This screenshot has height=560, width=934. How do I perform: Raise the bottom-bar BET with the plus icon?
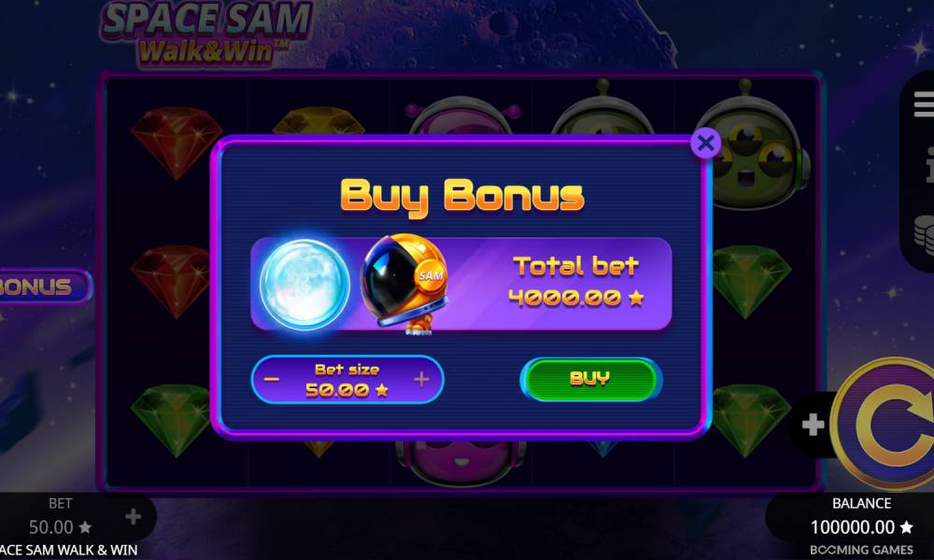pyautogui.click(x=134, y=516)
